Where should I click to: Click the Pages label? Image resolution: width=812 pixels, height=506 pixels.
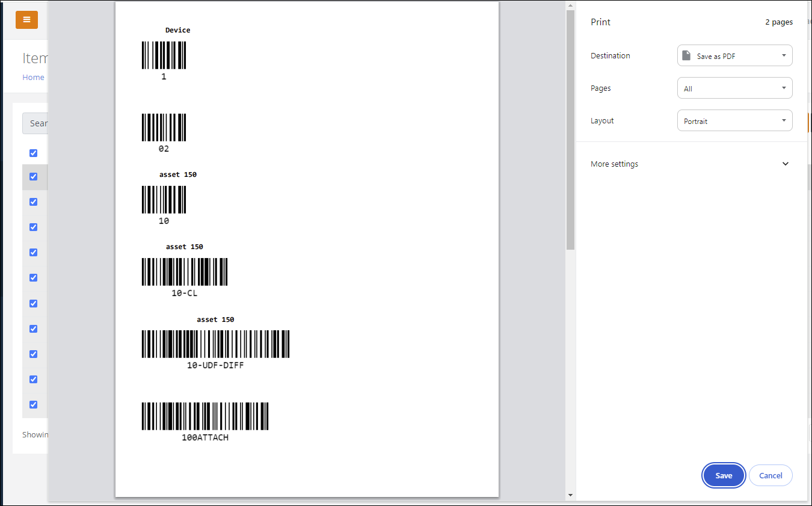tap(601, 88)
